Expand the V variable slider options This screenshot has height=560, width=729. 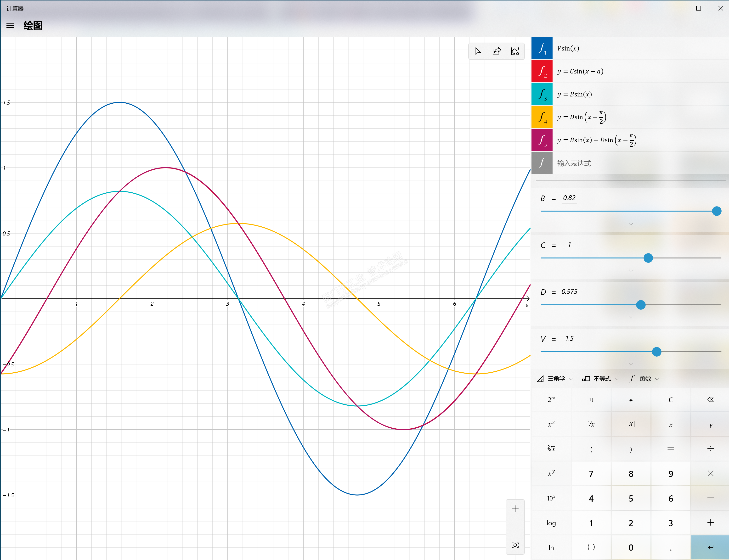631,364
